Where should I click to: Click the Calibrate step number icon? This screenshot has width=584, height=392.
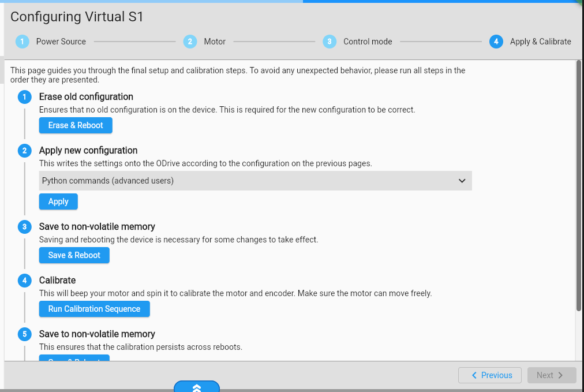(24, 281)
